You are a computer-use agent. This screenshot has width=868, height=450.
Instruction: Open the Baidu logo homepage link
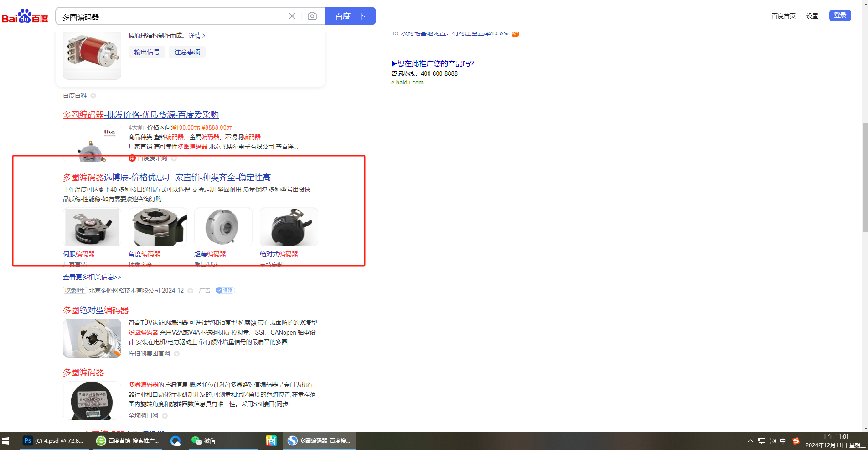tap(25, 16)
